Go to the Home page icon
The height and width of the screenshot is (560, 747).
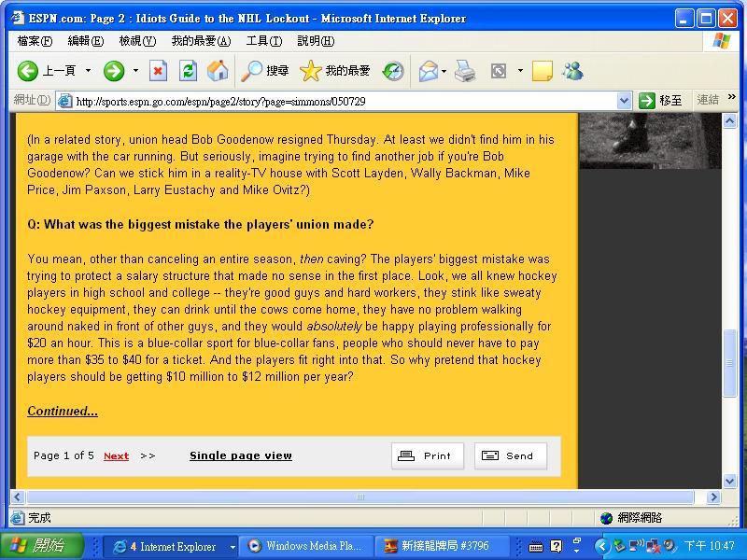coord(218,72)
